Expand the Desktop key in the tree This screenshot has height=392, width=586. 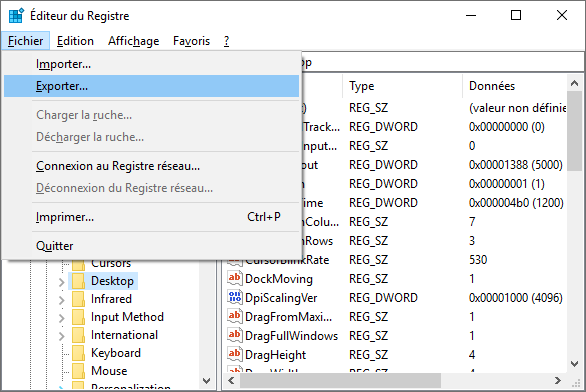point(62,282)
